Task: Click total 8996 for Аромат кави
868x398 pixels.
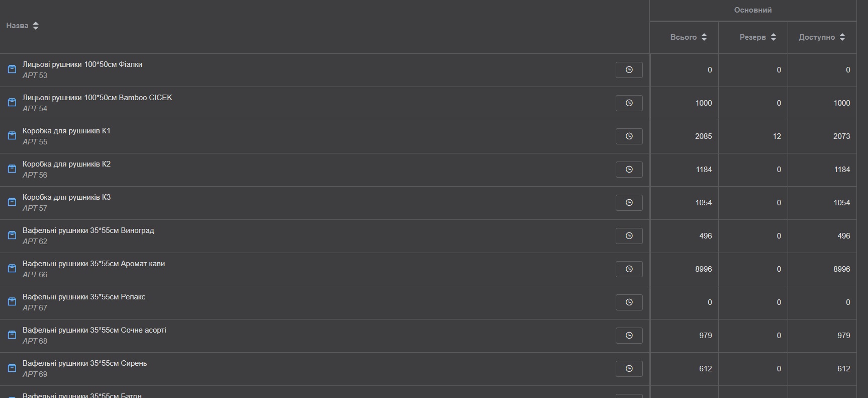Action: point(703,269)
